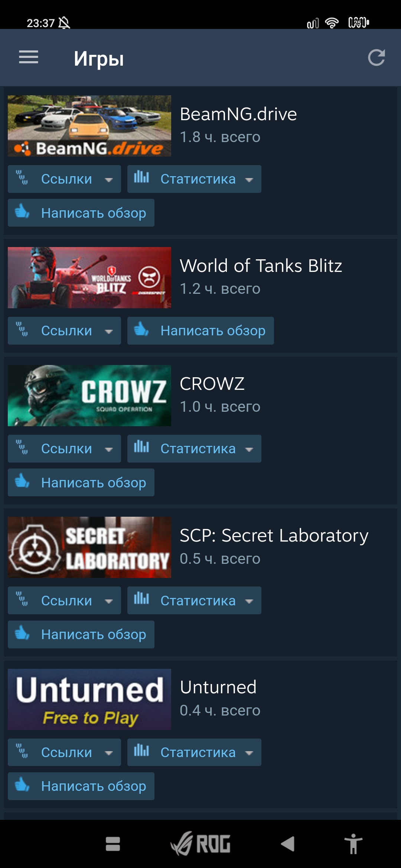This screenshot has height=868, width=401.
Task: Expand Статистика dropdown for BeamNG.drive
Action: click(194, 179)
